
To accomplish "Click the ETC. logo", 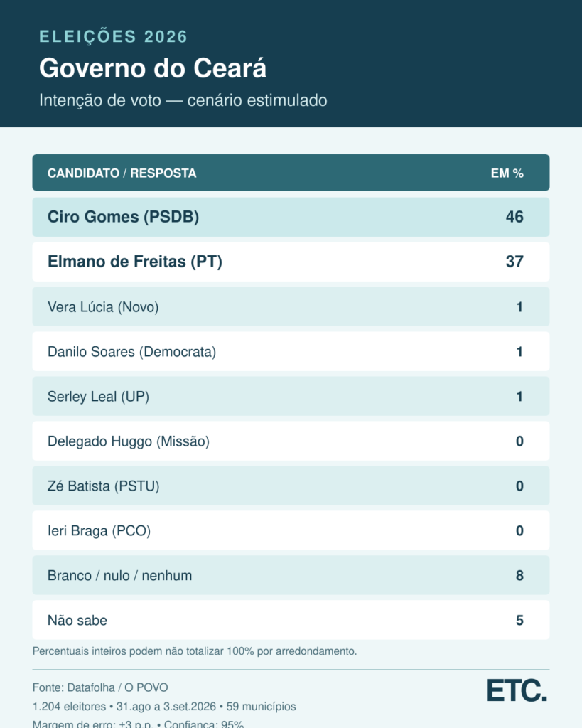I will pos(517,690).
